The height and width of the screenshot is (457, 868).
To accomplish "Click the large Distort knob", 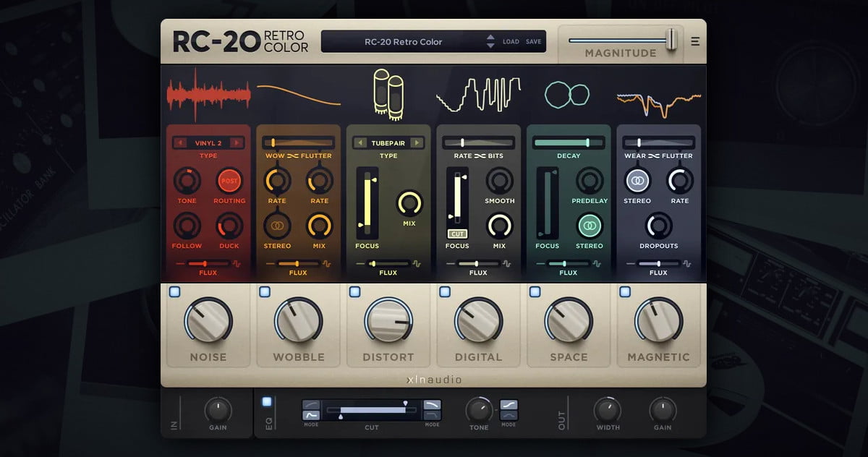I will [x=388, y=320].
